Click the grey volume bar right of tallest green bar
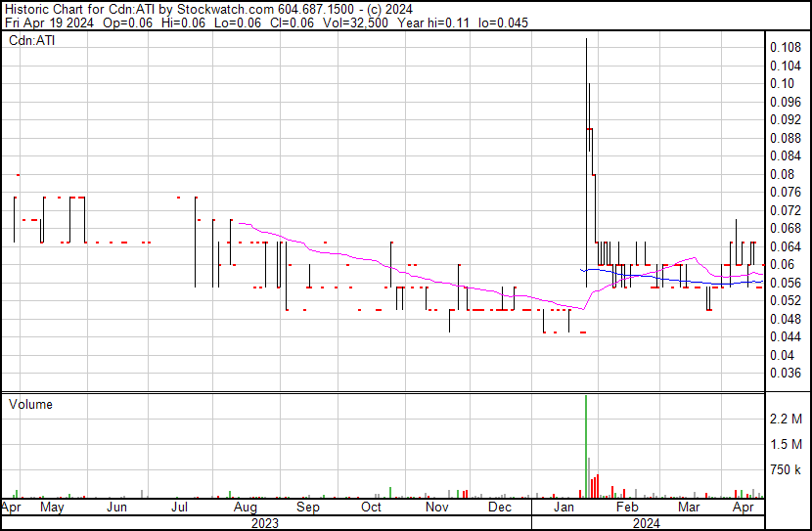 tap(589, 477)
